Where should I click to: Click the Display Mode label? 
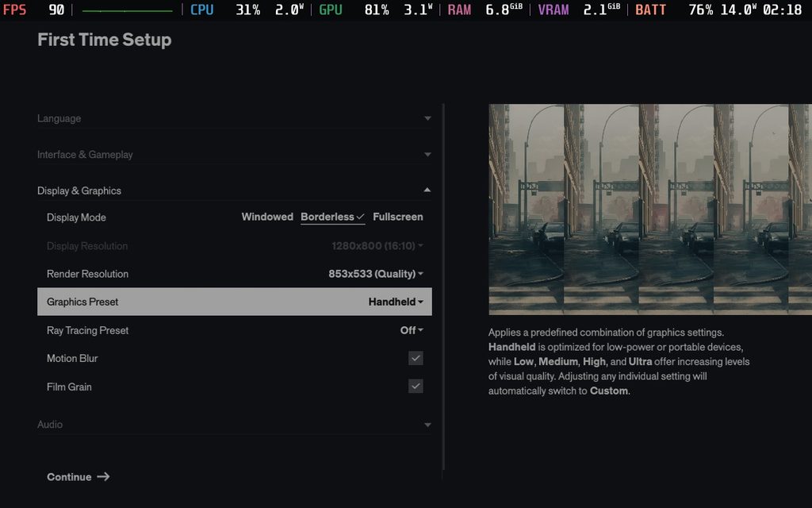point(76,217)
